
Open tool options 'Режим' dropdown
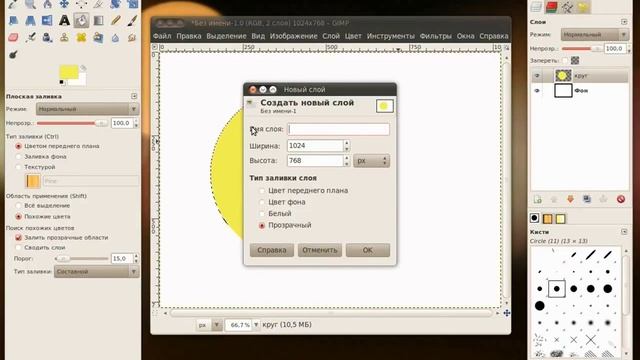pos(87,109)
